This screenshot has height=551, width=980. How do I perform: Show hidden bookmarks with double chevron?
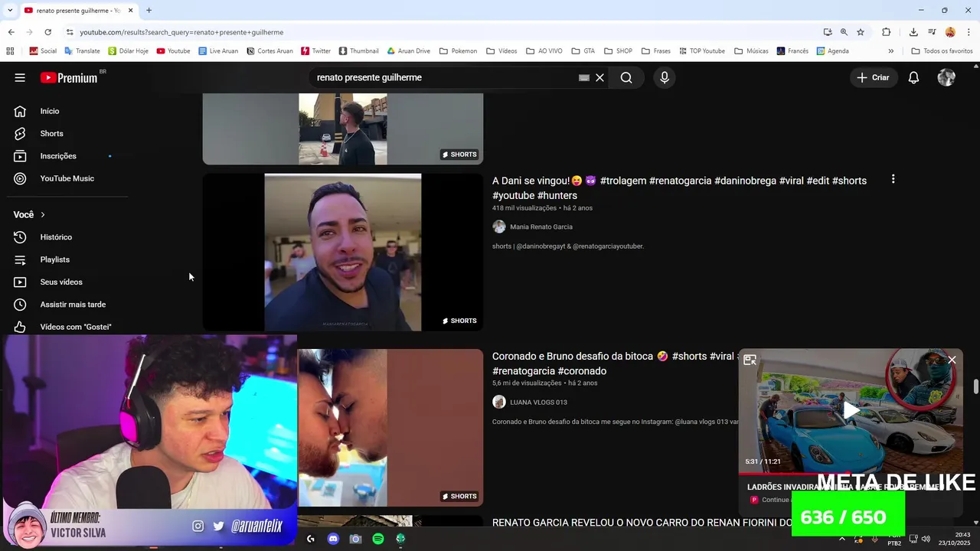pos(891,51)
